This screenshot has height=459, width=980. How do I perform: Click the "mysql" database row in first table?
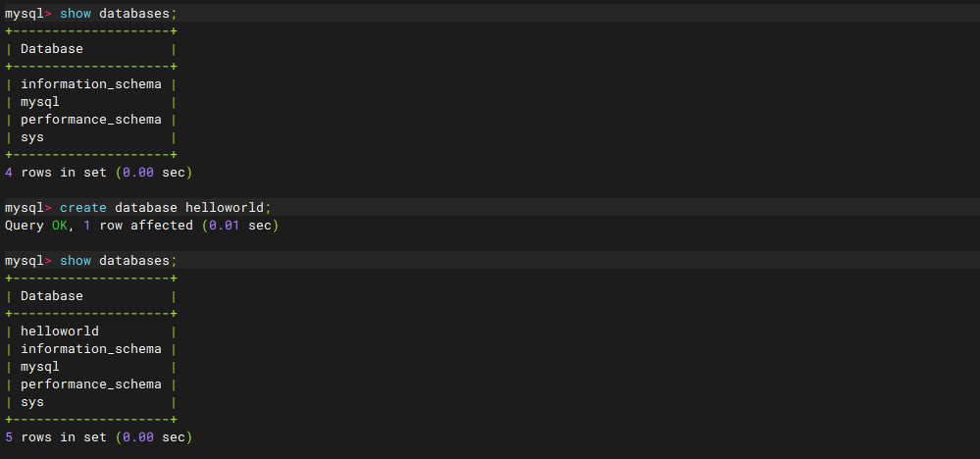click(x=40, y=102)
